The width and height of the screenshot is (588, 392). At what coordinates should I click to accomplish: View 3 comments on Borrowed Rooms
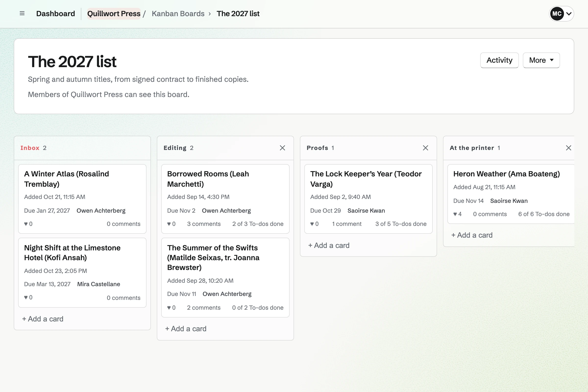coord(204,224)
